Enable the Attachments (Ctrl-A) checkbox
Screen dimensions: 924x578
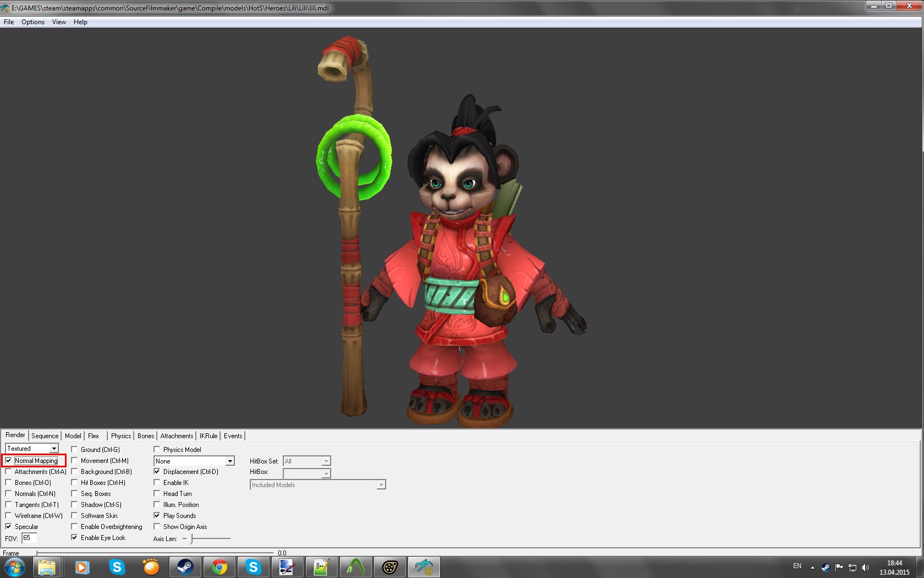pos(8,472)
